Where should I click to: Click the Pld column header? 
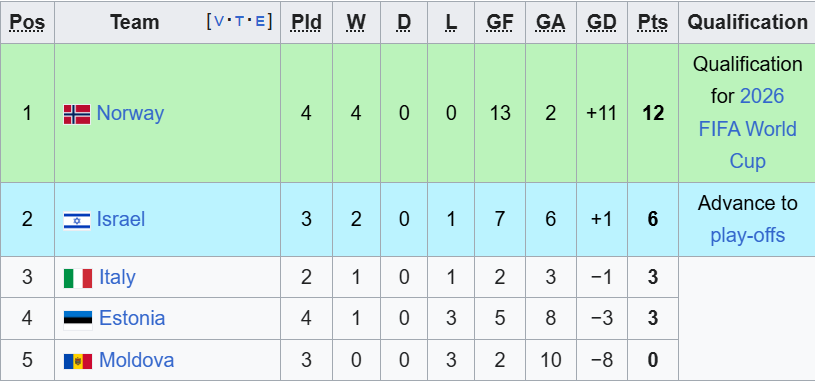[306, 22]
